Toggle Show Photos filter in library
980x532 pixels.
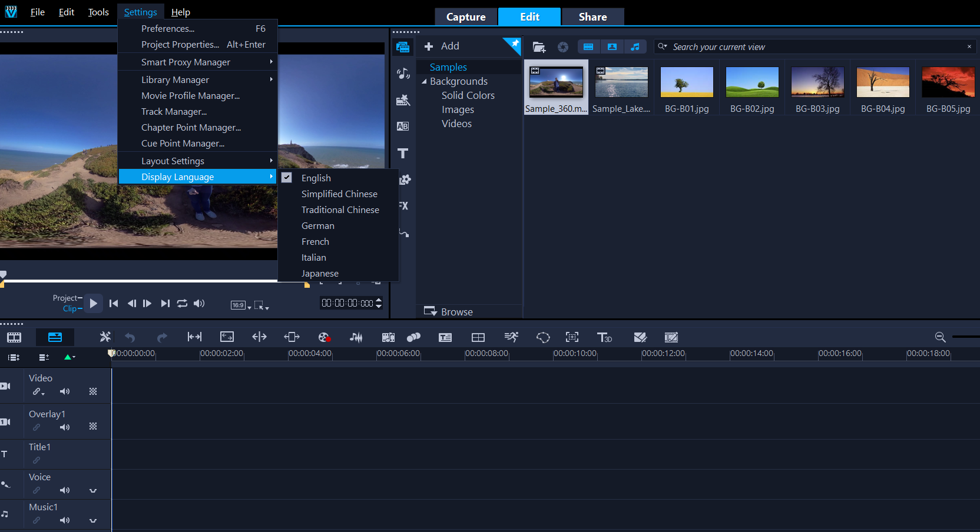tap(612, 47)
